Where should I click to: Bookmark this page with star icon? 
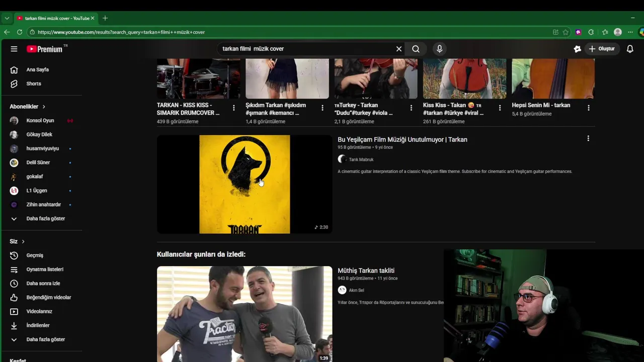[566, 32]
